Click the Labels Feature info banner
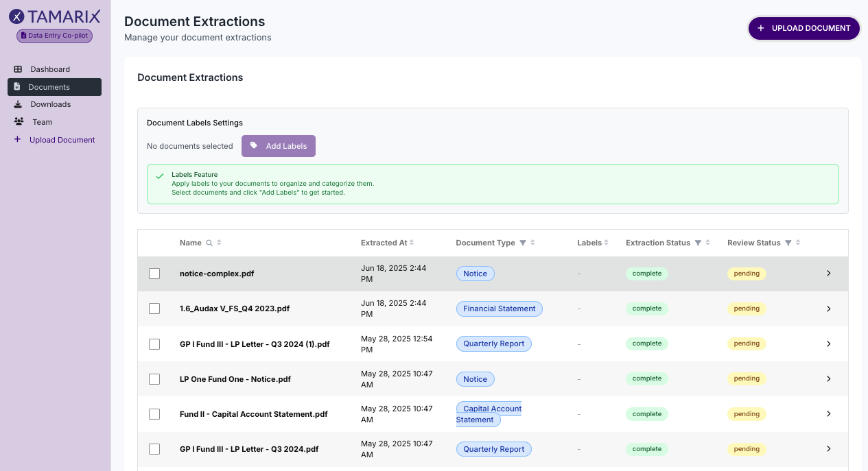 point(493,184)
